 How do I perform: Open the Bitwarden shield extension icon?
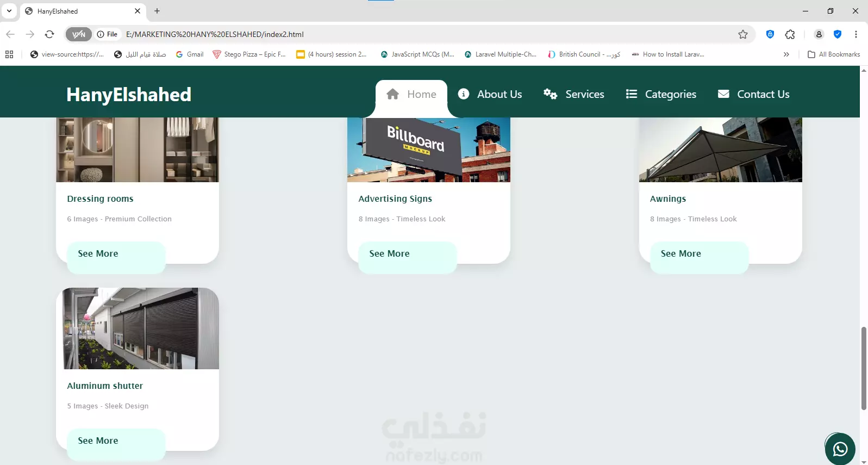770,34
